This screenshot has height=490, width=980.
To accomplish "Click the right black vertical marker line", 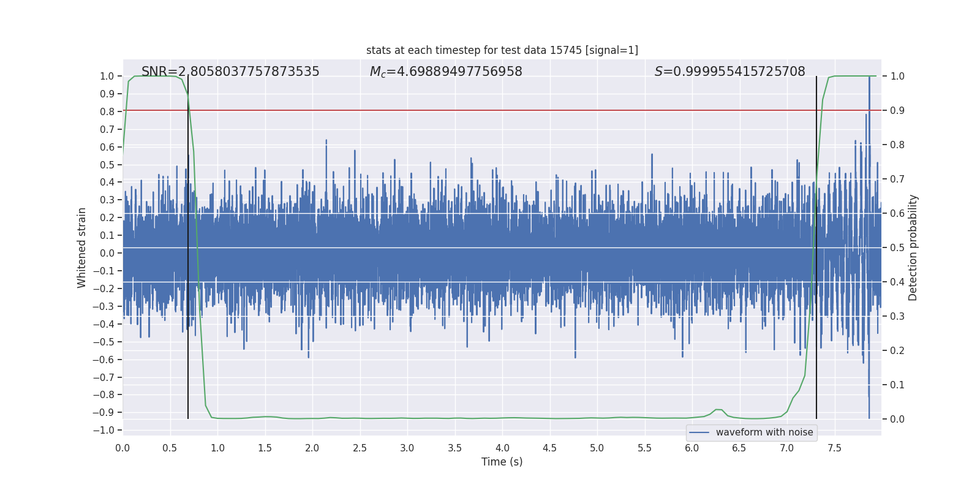I will (x=816, y=247).
